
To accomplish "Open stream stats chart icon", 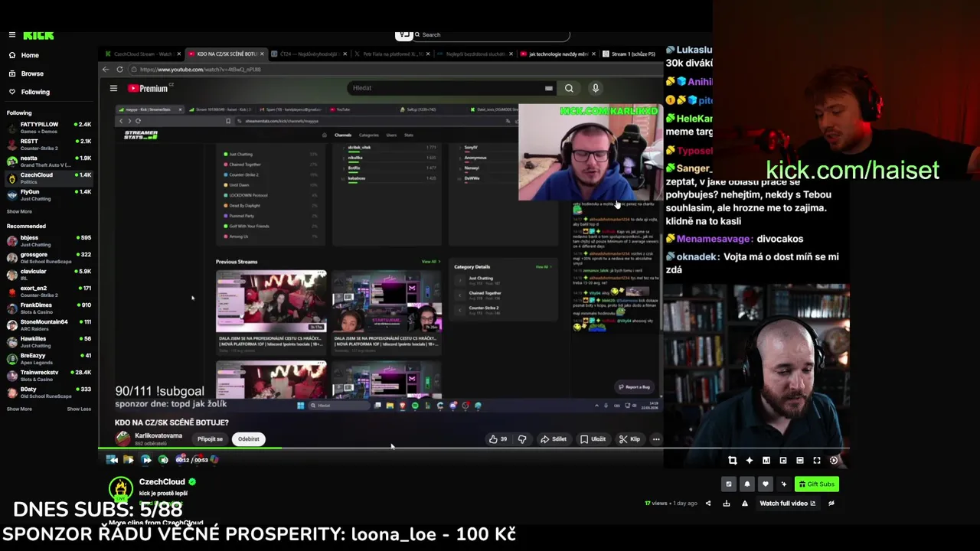I will pos(766,461).
